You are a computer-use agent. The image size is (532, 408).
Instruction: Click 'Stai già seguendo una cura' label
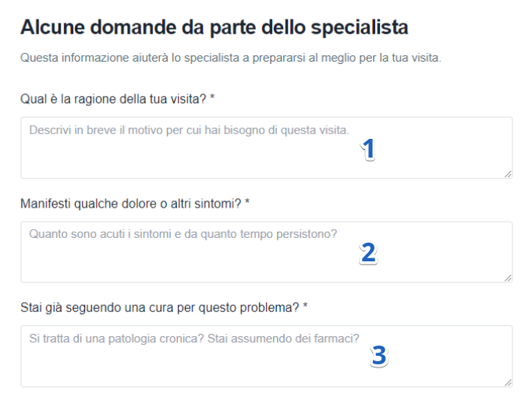(x=160, y=308)
